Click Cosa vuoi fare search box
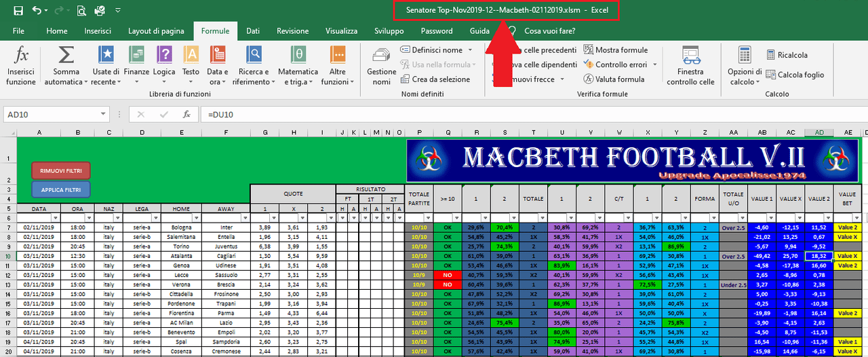The width and height of the screenshot is (868, 357). pyautogui.click(x=548, y=31)
